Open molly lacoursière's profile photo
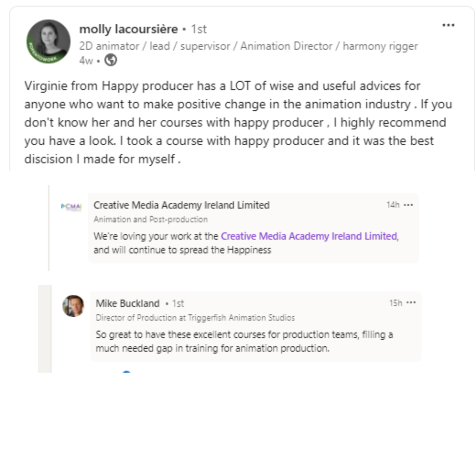Viewport: 476px width, 476px height. click(x=48, y=42)
